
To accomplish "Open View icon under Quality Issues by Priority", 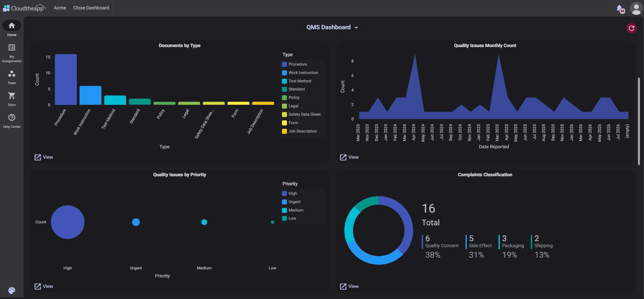I will coord(38,286).
